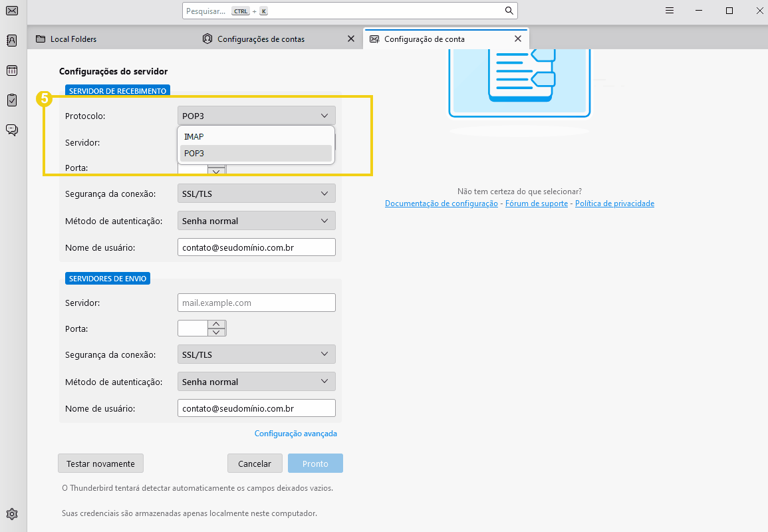Click the up arrow of the outgoing port stepper

pos(217,325)
